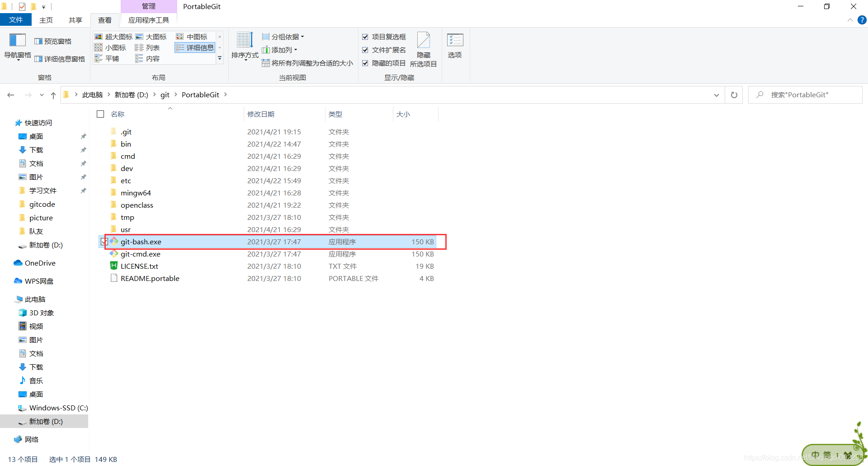Hide the selected items
The height and width of the screenshot is (466, 868).
(x=423, y=50)
